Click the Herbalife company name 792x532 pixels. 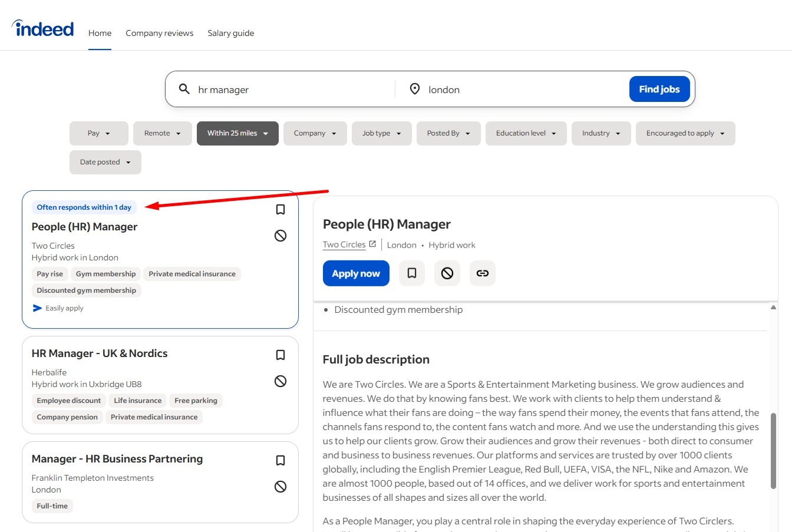pos(49,372)
